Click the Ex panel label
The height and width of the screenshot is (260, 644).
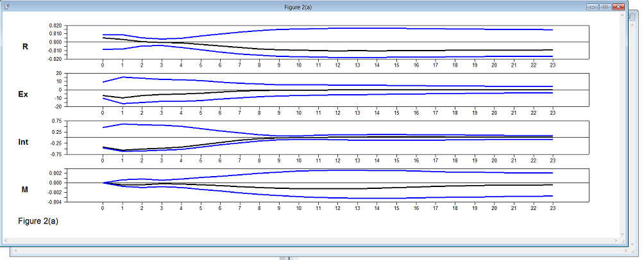[x=24, y=93]
